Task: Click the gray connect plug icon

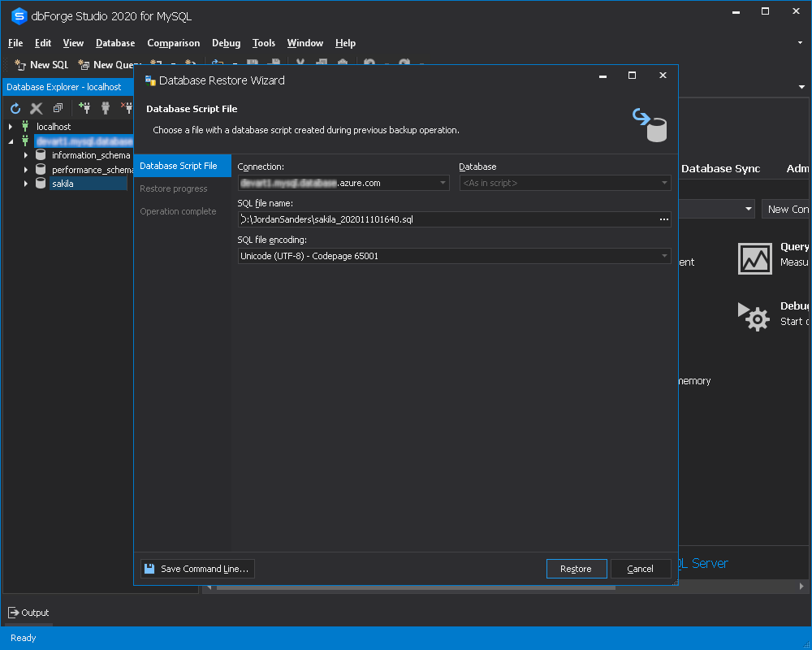Action: [106, 108]
